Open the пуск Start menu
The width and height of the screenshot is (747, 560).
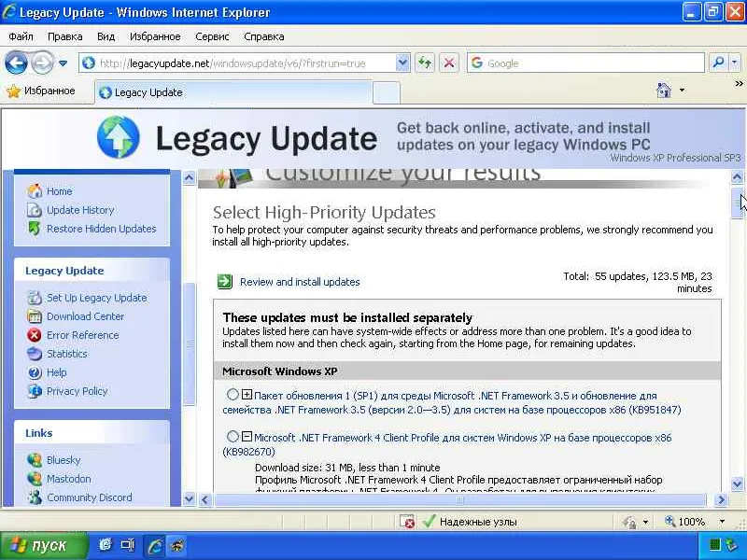pyautogui.click(x=44, y=545)
